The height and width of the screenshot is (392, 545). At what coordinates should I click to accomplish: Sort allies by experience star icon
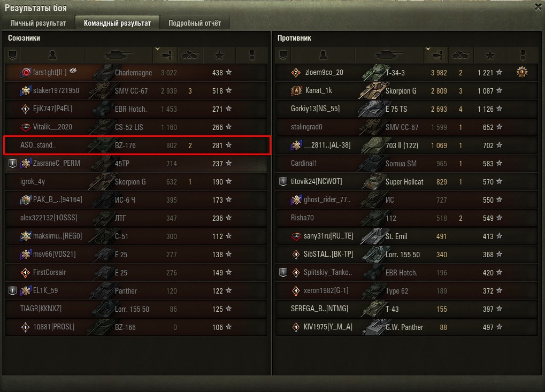coord(219,55)
